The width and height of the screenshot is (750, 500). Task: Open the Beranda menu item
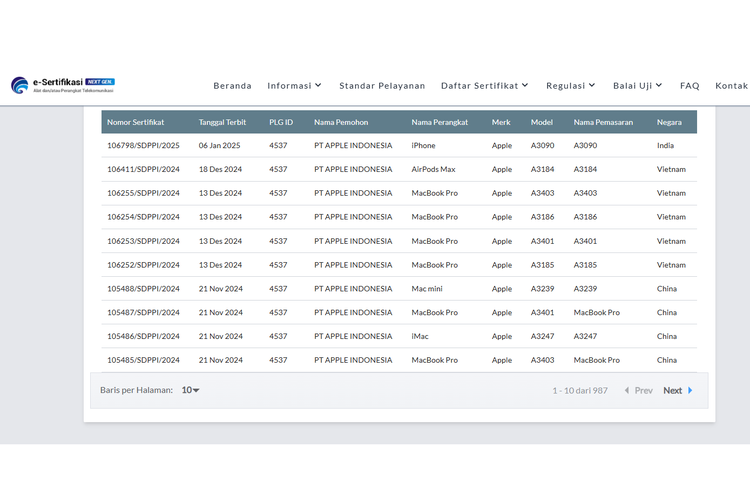point(232,86)
